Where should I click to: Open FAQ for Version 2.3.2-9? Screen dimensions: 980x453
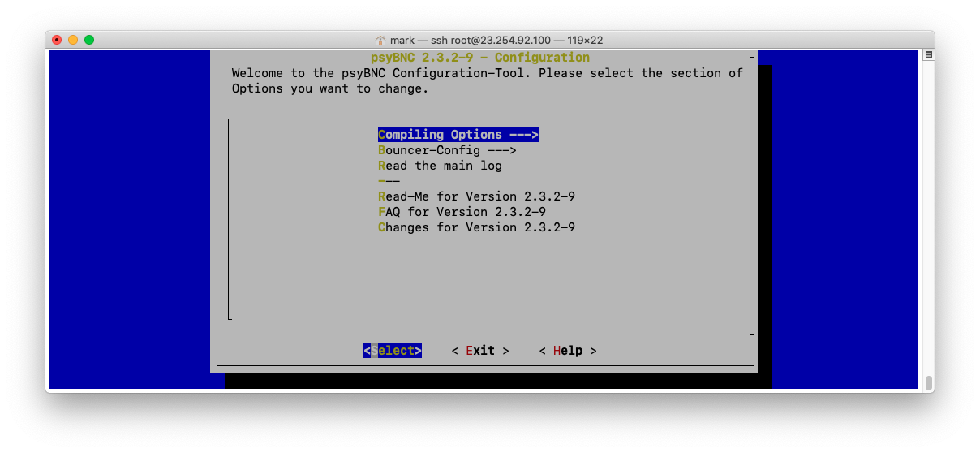point(462,212)
